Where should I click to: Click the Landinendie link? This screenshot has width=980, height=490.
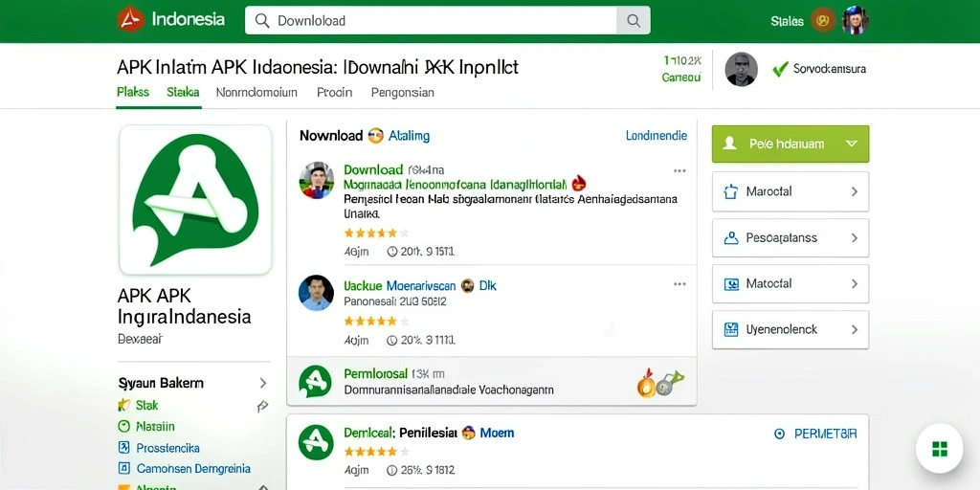click(657, 136)
